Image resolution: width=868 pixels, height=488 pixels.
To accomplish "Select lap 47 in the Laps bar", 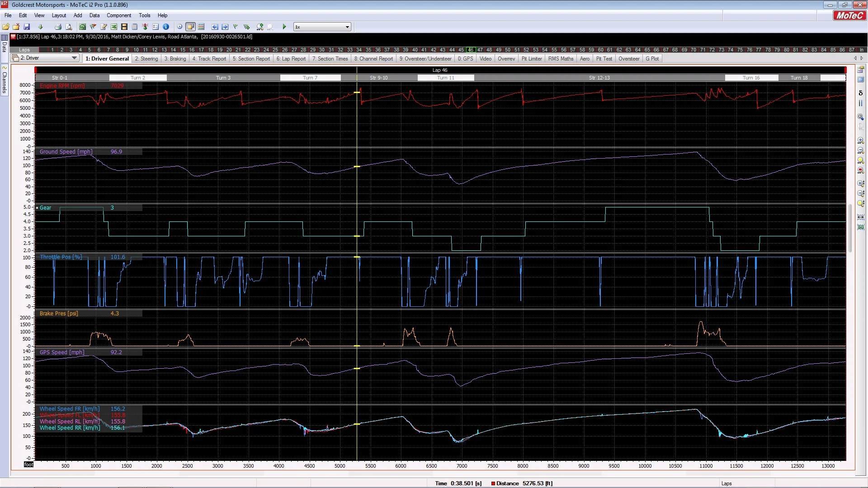I will point(480,50).
